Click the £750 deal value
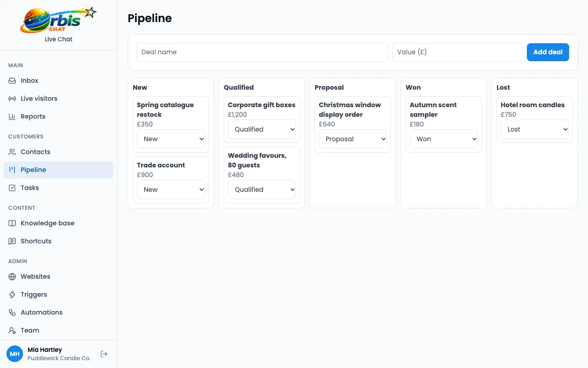The height and width of the screenshot is (368, 588). tap(509, 115)
